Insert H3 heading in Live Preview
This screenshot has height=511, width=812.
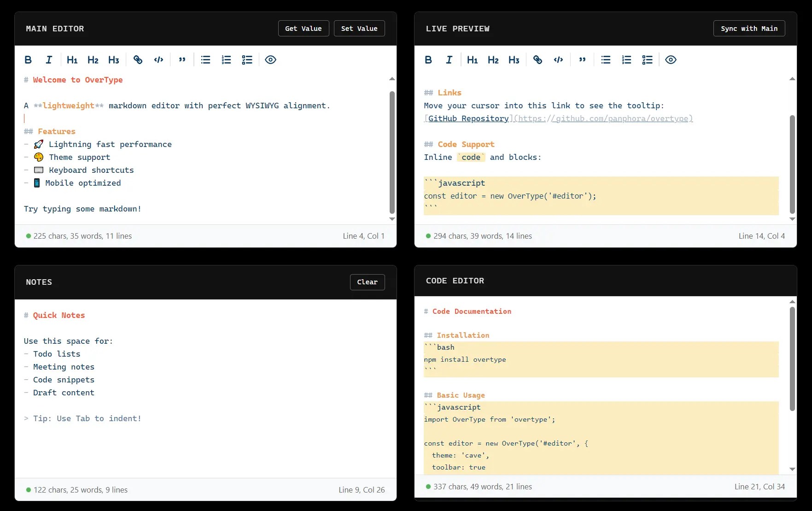point(514,59)
